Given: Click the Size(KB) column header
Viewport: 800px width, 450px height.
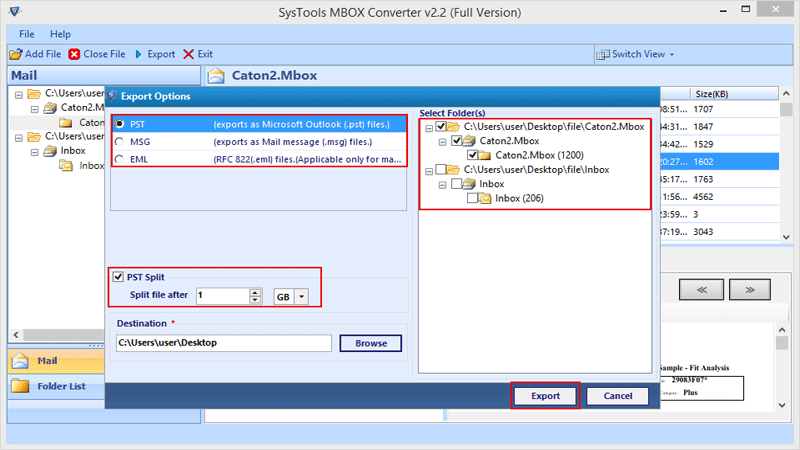Looking at the screenshot, I should point(734,94).
